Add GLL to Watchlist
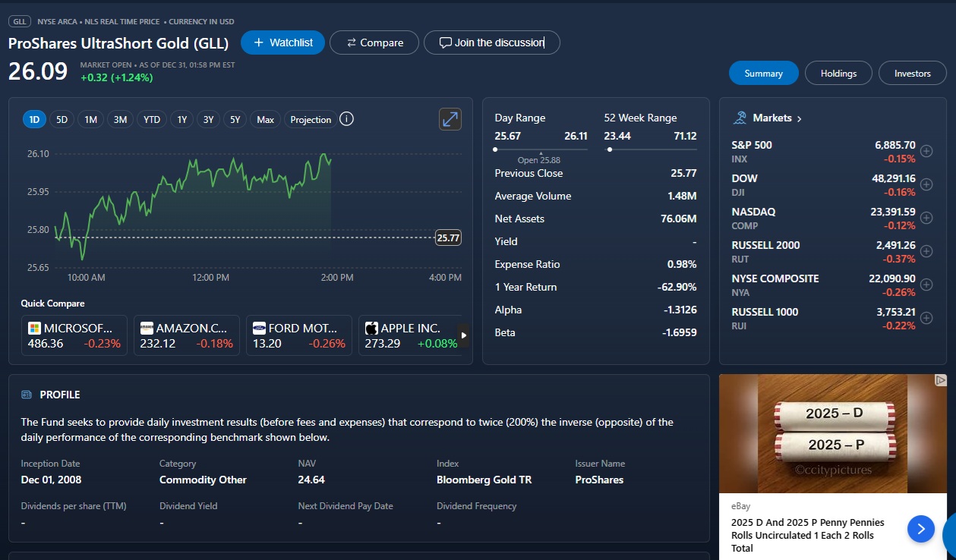Image resolution: width=956 pixels, height=560 pixels. [x=282, y=42]
